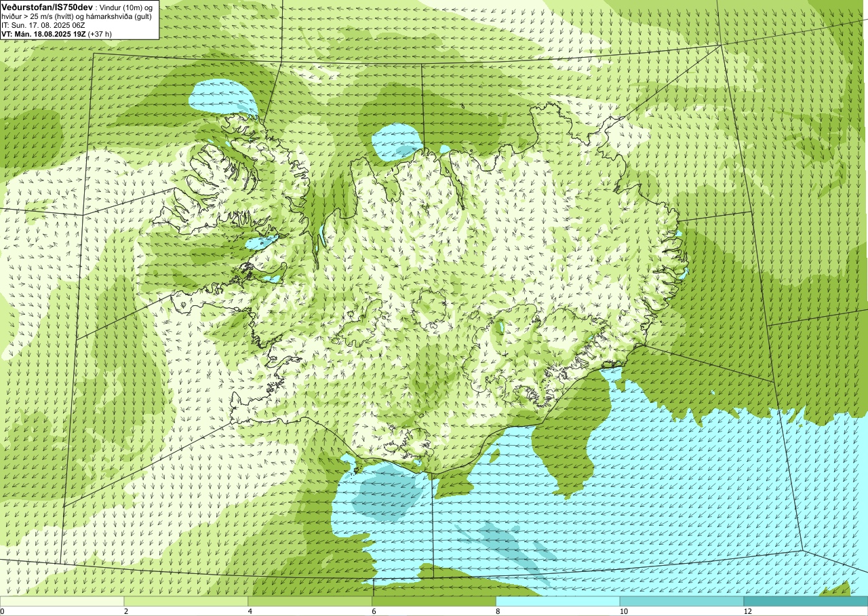Image resolution: width=868 pixels, height=616 pixels.
Task: Click the 0–2 m/s palest legend swatch
Action: [62, 601]
